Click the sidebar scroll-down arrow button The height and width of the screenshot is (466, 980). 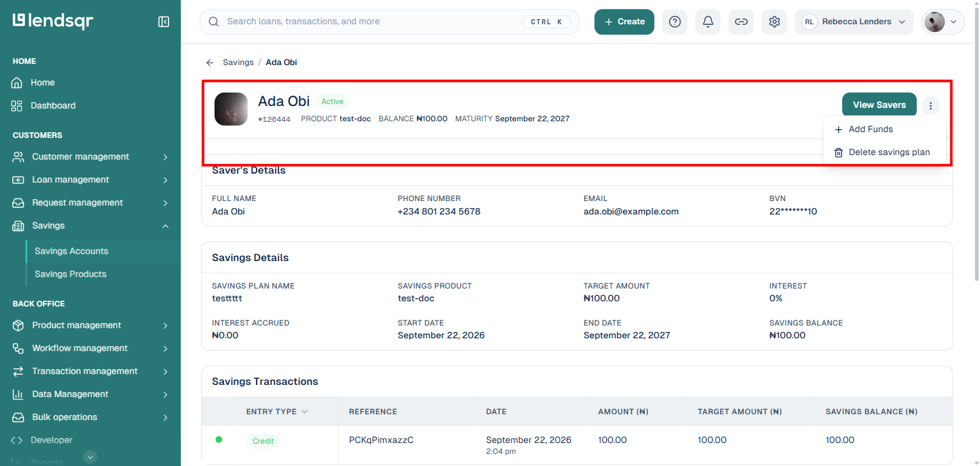coord(91,456)
